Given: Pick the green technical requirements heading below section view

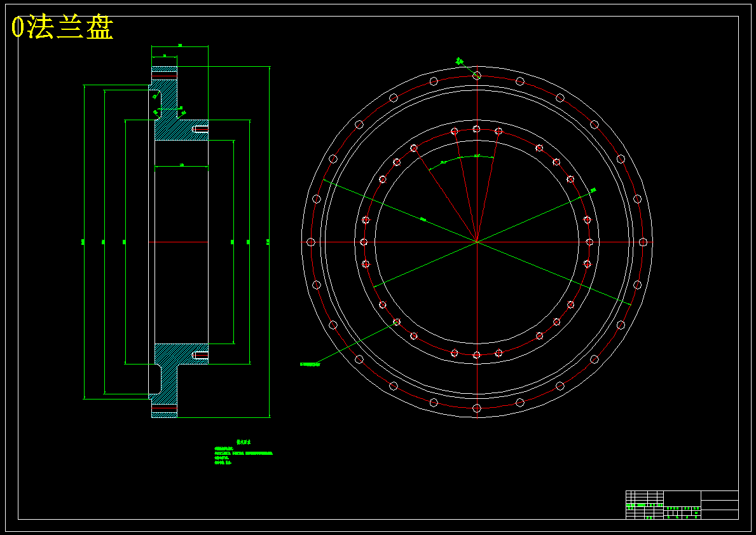Looking at the screenshot, I should [x=244, y=441].
